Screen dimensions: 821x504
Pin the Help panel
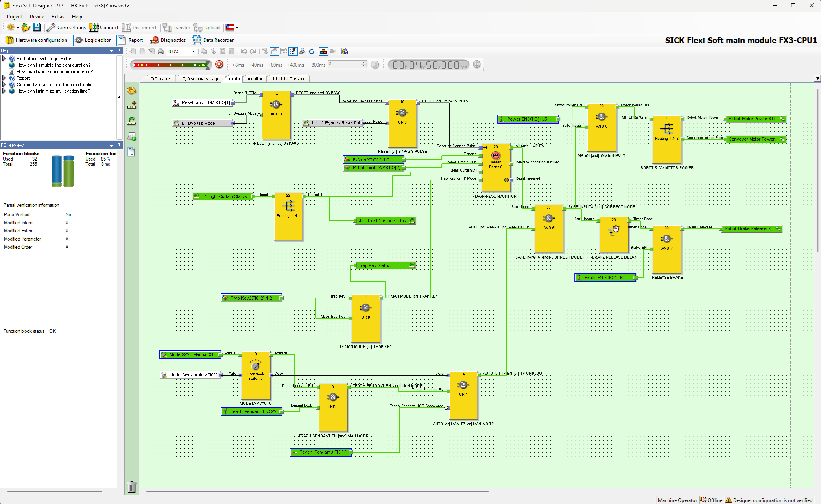click(x=119, y=50)
